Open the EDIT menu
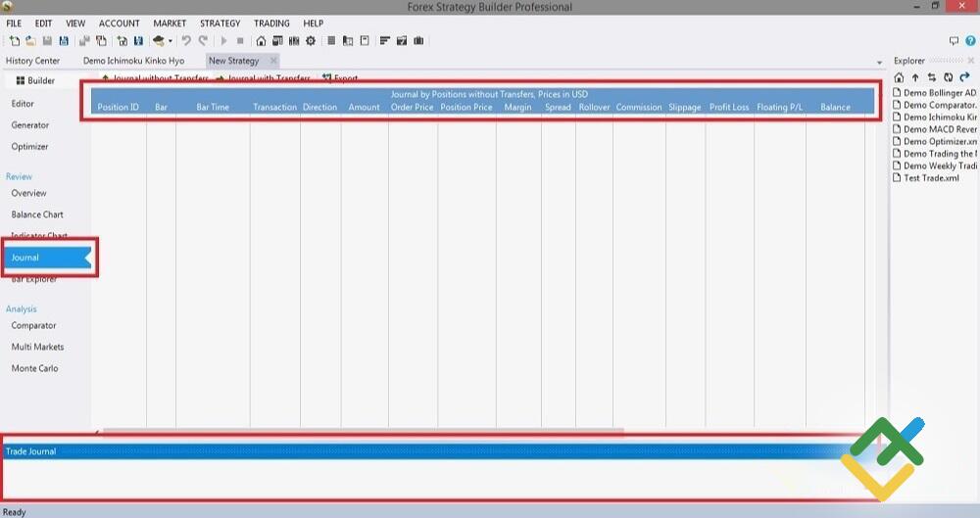Image resolution: width=980 pixels, height=518 pixels. 43,24
